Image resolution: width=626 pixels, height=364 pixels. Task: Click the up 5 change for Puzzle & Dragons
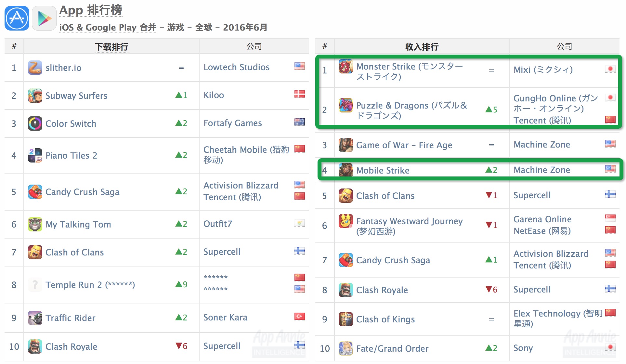click(491, 110)
